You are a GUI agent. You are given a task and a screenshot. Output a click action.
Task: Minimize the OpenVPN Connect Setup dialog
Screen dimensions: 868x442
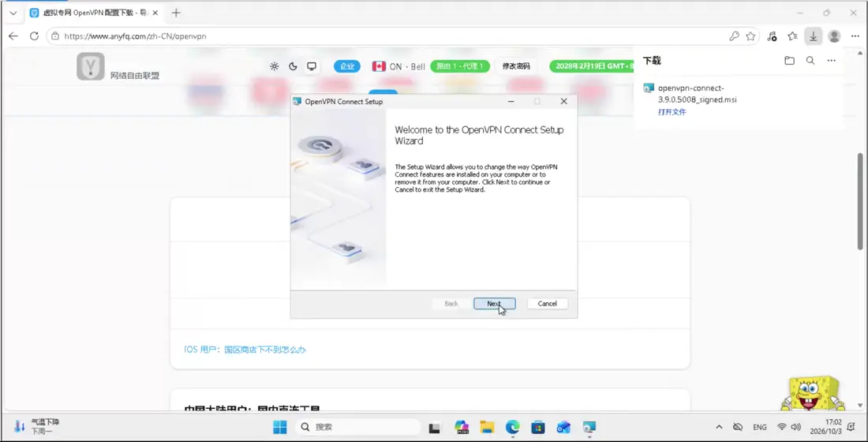point(511,101)
